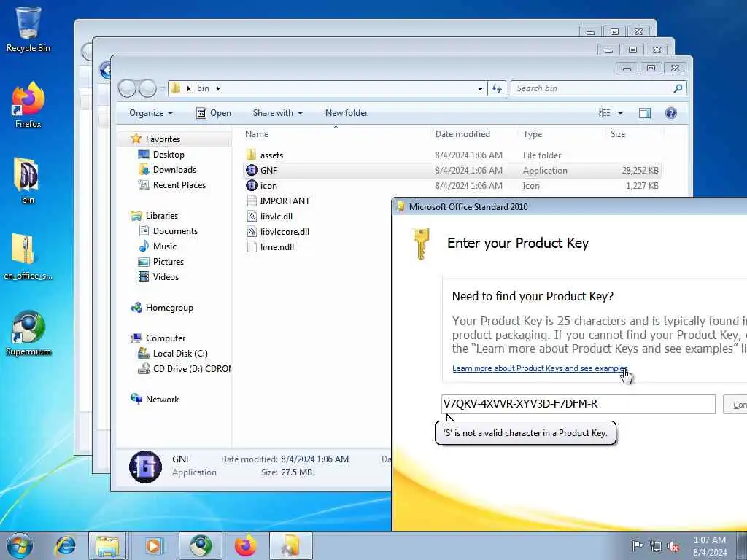The image size is (747, 560).
Task: Open the Recycle Bin desktop icon
Action: (x=28, y=28)
